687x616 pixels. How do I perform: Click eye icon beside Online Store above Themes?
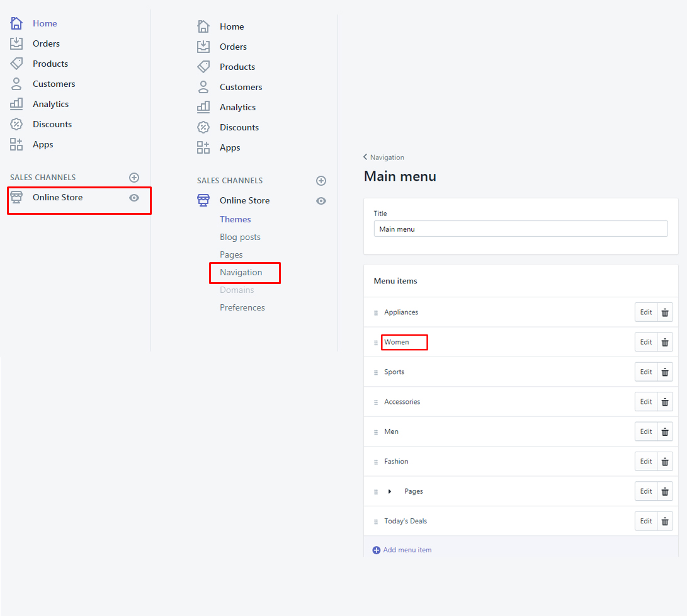pos(321,201)
